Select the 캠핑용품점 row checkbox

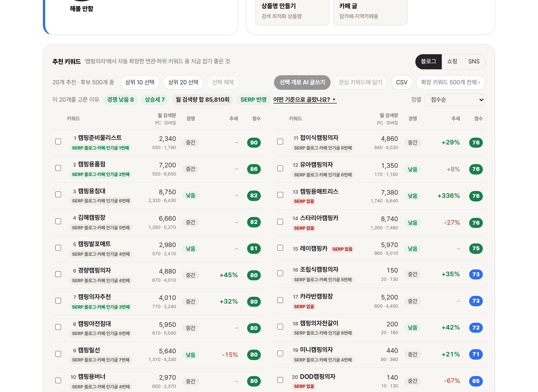pos(58,168)
